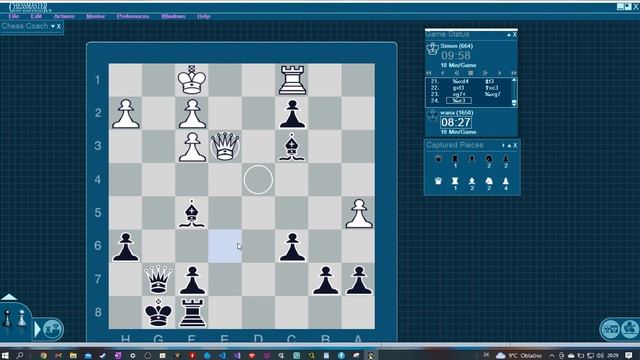Click the black king icon beside bottom player name
Image resolution: width=640 pixels, height=360 pixels.
(432, 116)
